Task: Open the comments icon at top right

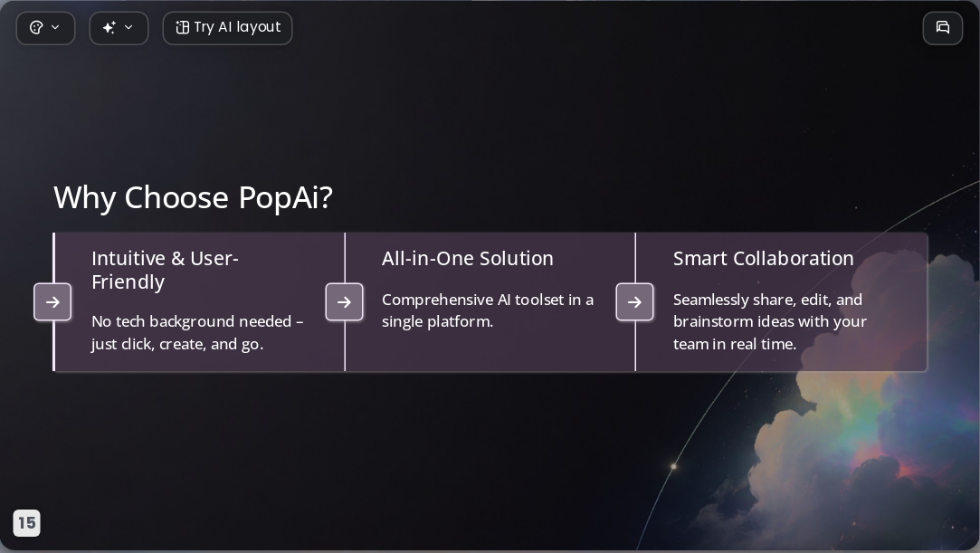Action: coord(943,28)
